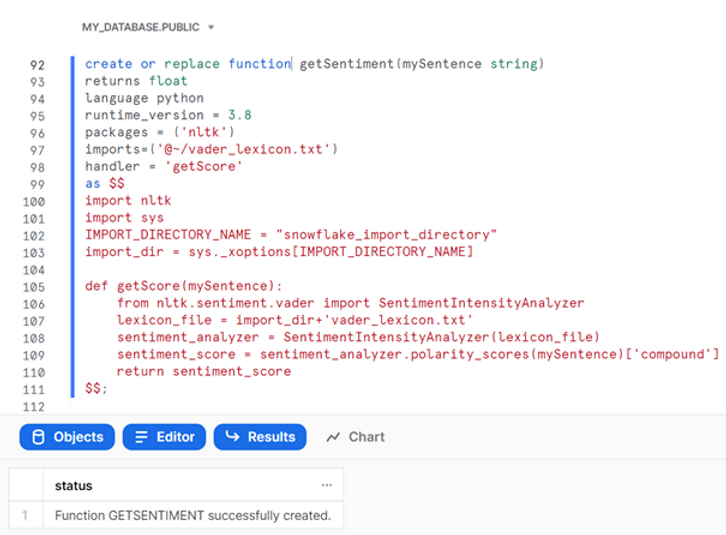
Task: Click the lines icon on the Editor button
Action: point(141,437)
